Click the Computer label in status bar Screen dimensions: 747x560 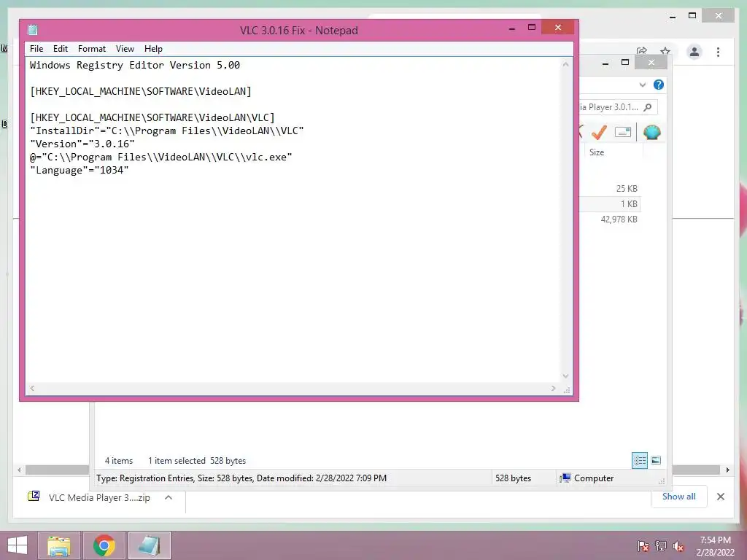pos(594,478)
